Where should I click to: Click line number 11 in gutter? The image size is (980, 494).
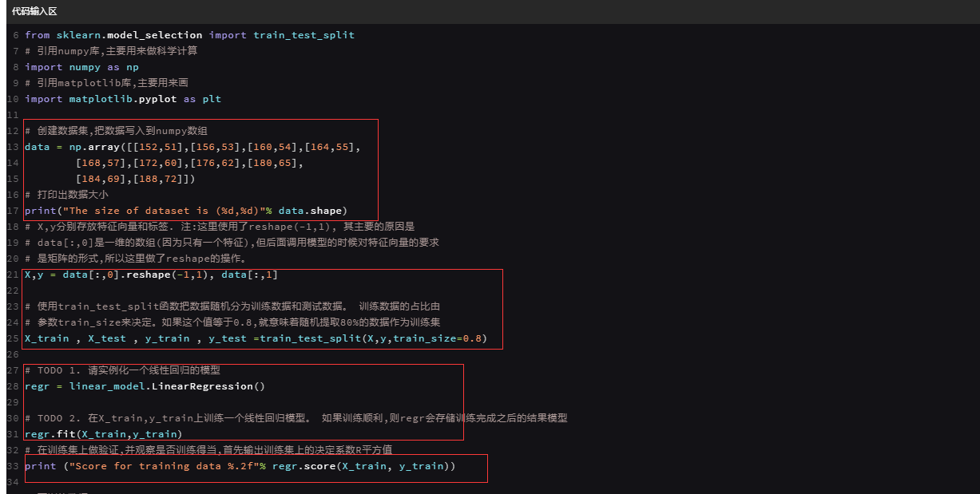point(12,115)
